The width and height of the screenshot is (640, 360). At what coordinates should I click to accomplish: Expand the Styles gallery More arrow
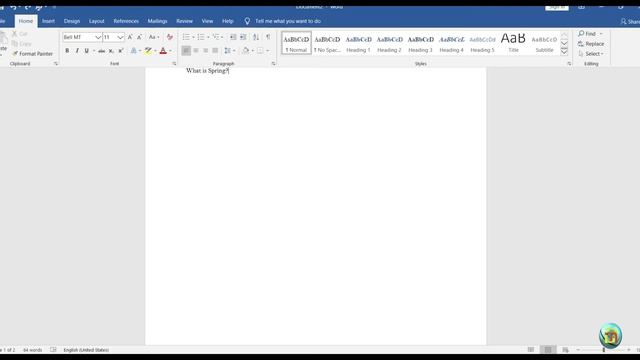click(564, 51)
